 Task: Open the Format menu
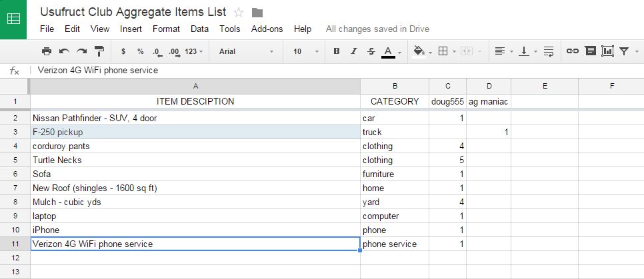[x=166, y=29]
